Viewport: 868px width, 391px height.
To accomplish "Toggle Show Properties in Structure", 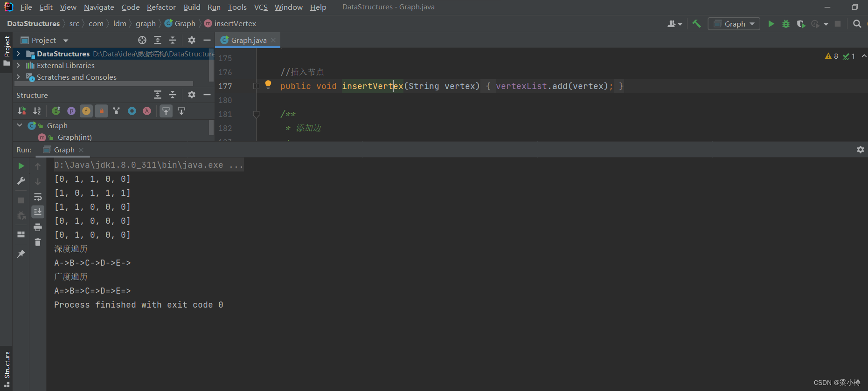I will point(71,111).
